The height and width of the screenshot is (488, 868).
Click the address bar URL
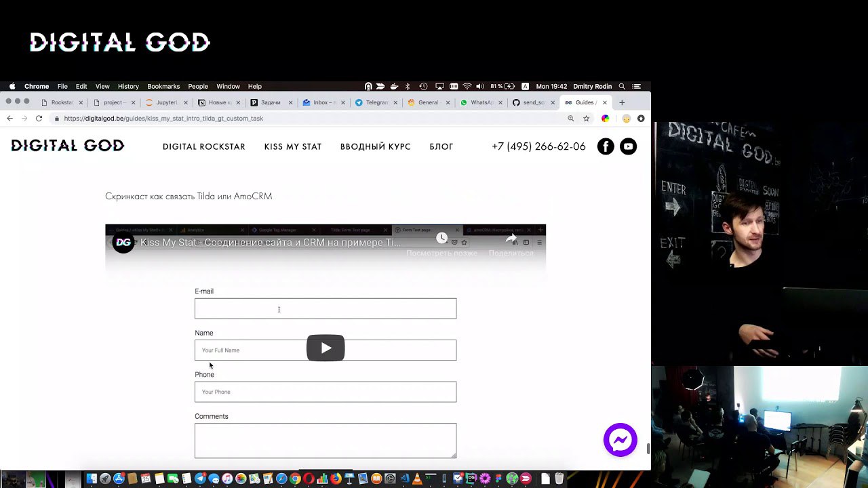(163, 118)
